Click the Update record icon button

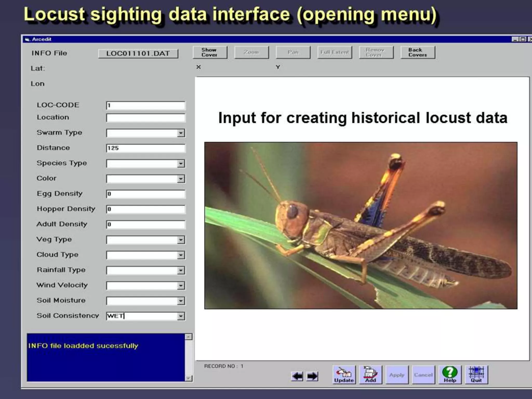[344, 375]
